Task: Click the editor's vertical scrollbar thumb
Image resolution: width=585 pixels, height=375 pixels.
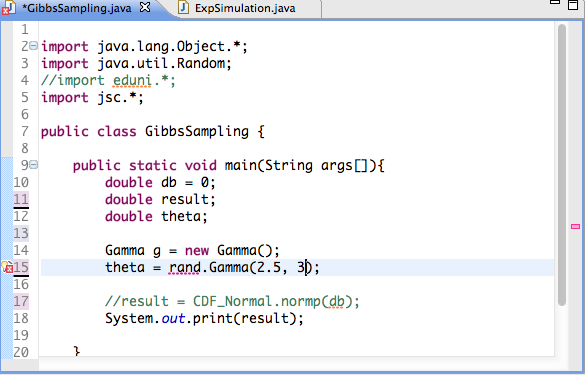Action: 562,165
